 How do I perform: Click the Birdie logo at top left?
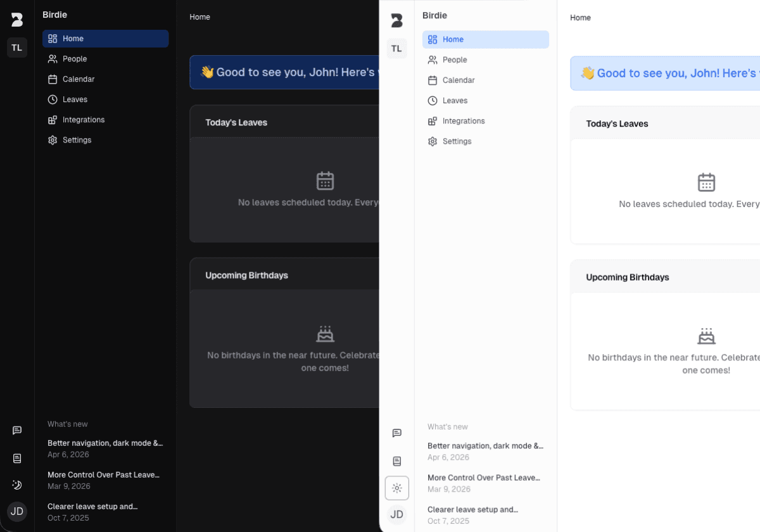16,18
